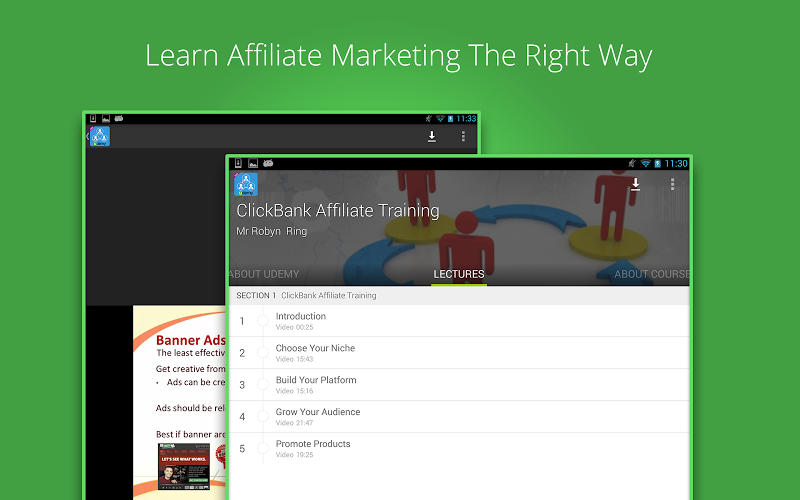Tap download notification icon in front status bar

[238, 163]
